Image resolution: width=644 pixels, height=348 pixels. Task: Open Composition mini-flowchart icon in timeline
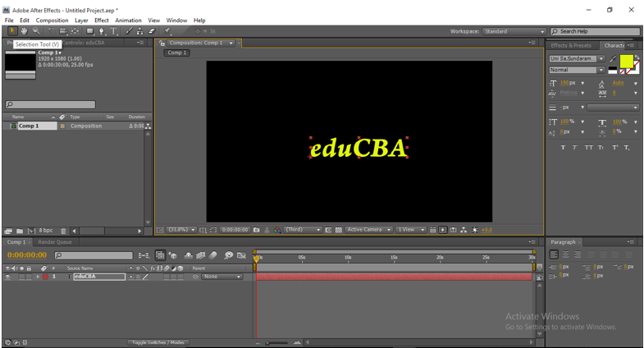144,255
